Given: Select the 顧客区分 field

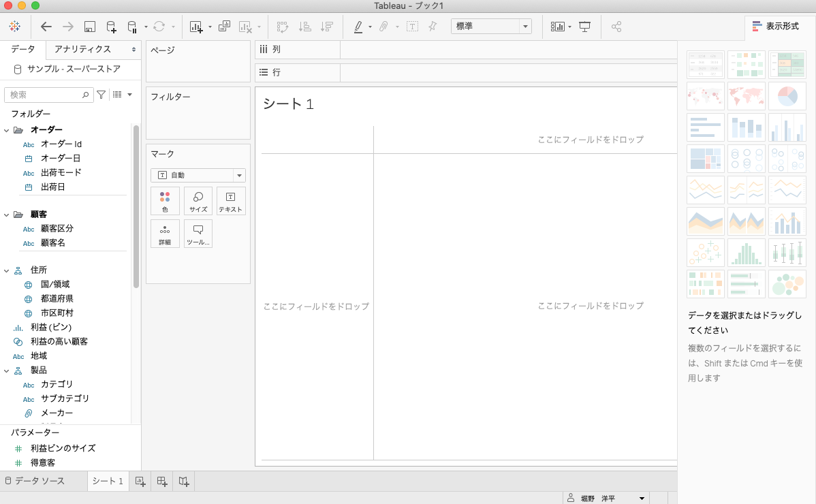Looking at the screenshot, I should [57, 228].
